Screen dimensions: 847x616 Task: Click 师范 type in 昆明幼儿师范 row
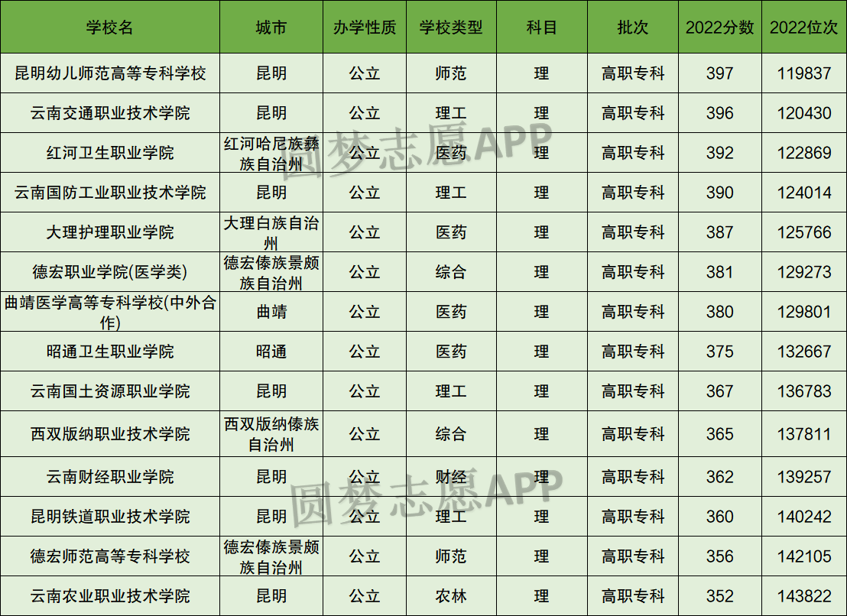point(451,73)
